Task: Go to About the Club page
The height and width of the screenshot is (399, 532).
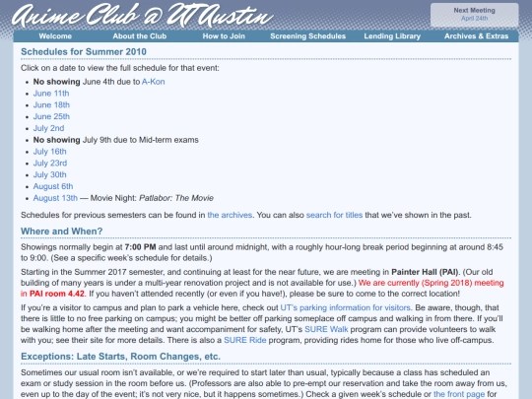Action: tap(140, 36)
